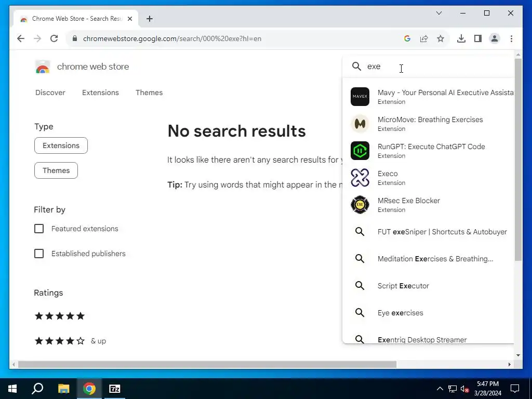The height and width of the screenshot is (399, 532).
Task: Click magnifier next to FUT exeSniper suggestion
Action: [360, 232]
